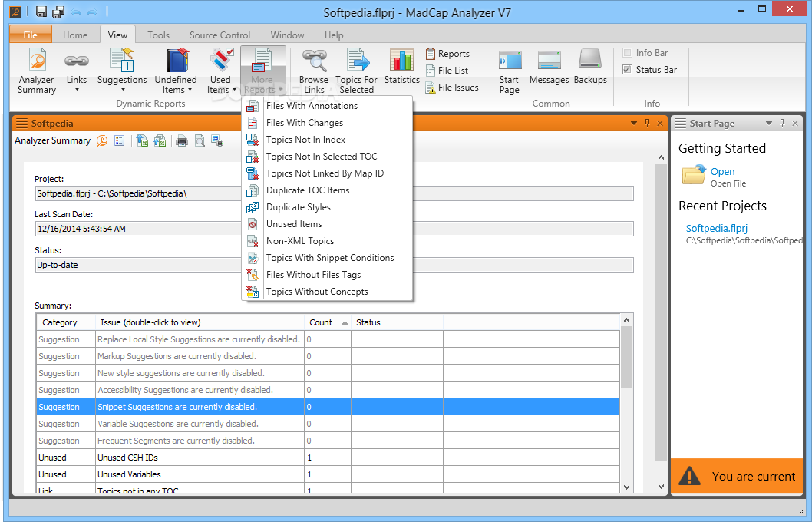Uncheck the Status Bar checkbox
This screenshot has height=522, width=812.
click(628, 69)
